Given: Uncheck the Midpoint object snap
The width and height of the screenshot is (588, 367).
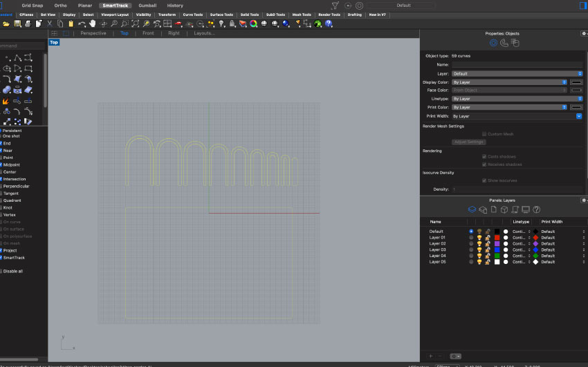Looking at the screenshot, I should click(1, 164).
